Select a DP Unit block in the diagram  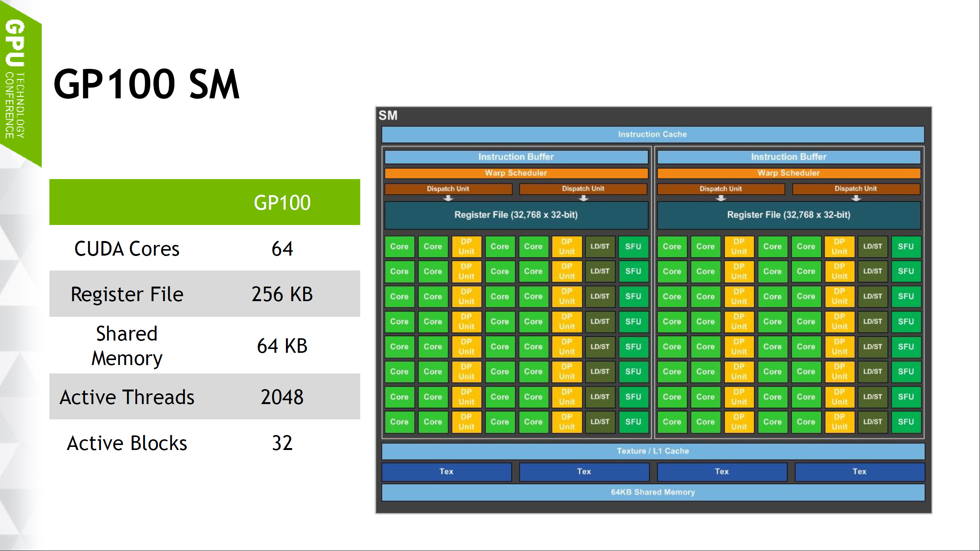point(466,246)
